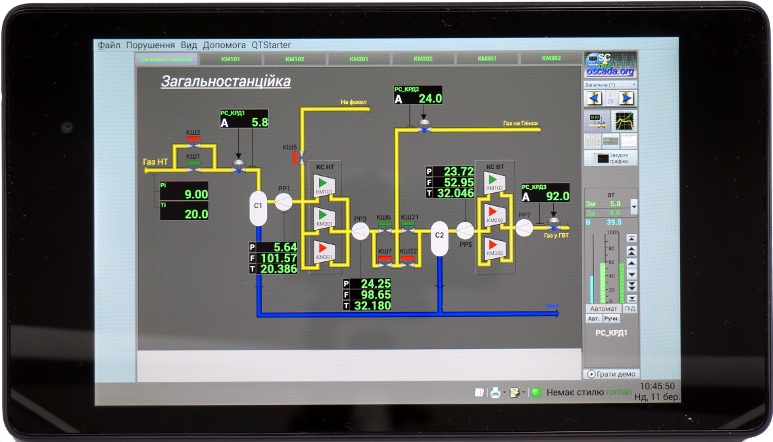Click the КШ5 red valve icon

tap(295, 160)
